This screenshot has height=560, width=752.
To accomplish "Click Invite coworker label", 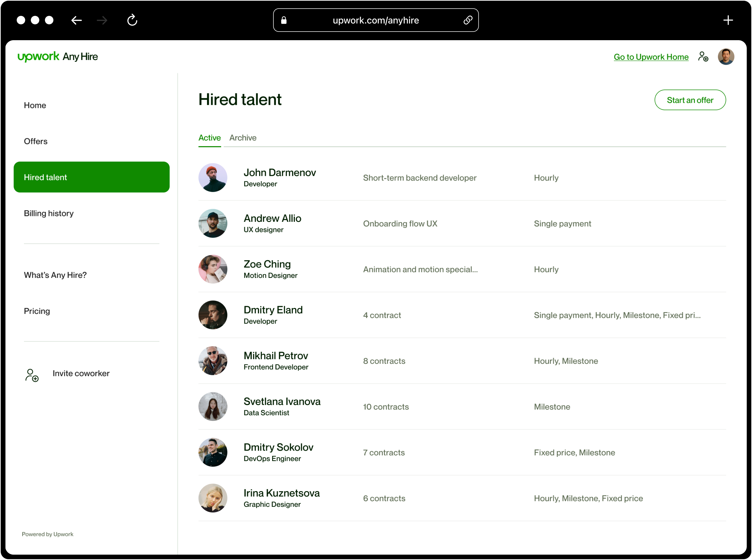I will pos(81,373).
